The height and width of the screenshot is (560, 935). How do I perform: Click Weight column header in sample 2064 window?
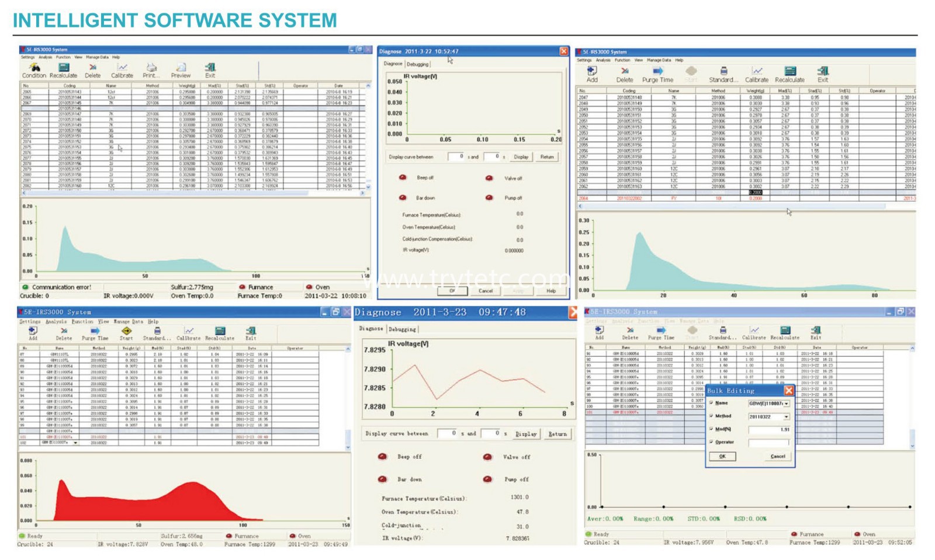[755, 91]
